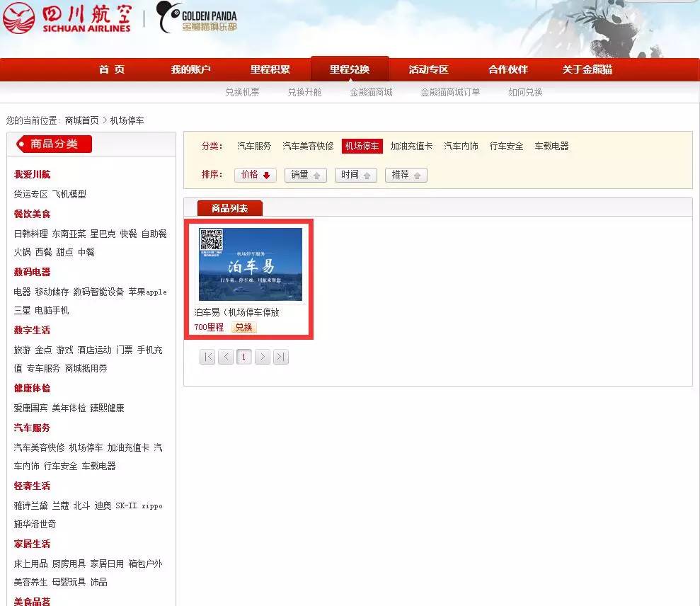Switch to the 加油充值卡 category tab
Image resolution: width=700 pixels, height=606 pixels.
(408, 146)
